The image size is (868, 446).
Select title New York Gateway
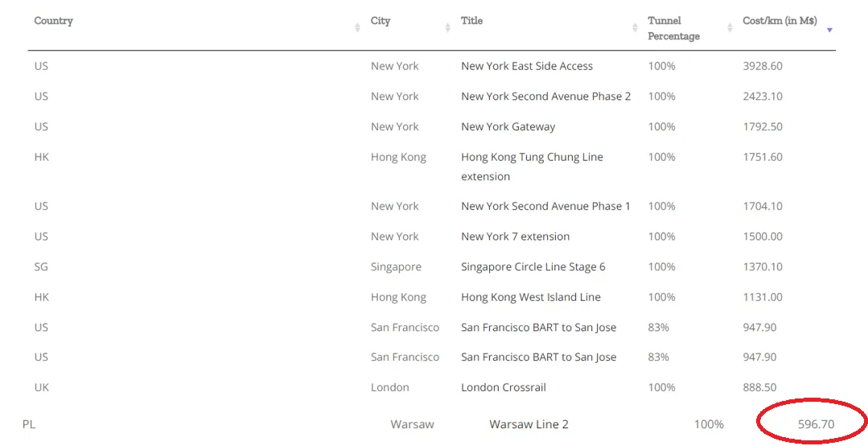(x=508, y=127)
